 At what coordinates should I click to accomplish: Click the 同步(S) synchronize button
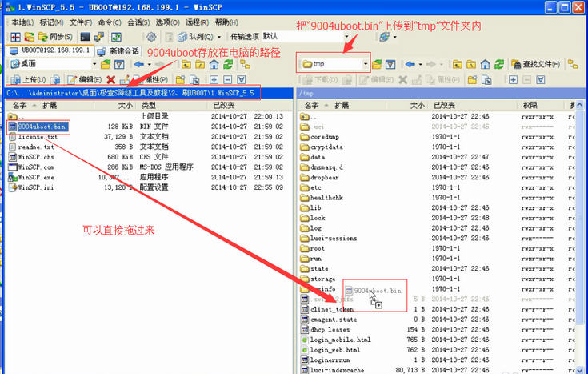coord(55,37)
